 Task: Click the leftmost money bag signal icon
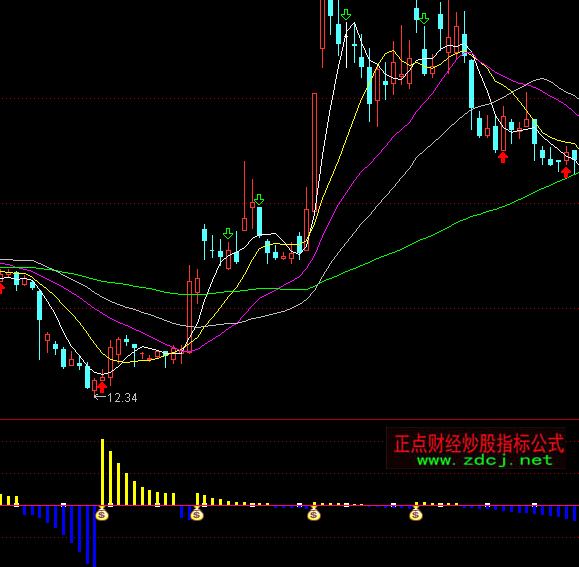tap(102, 514)
